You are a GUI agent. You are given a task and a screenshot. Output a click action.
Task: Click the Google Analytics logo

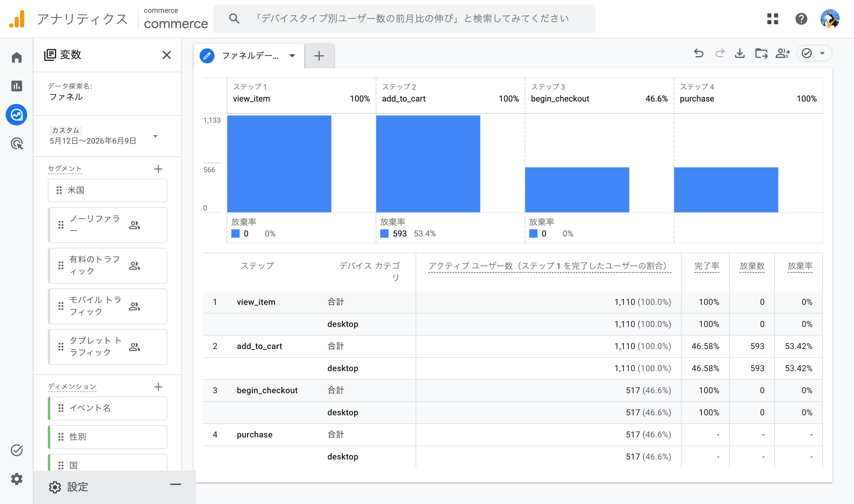click(x=17, y=19)
